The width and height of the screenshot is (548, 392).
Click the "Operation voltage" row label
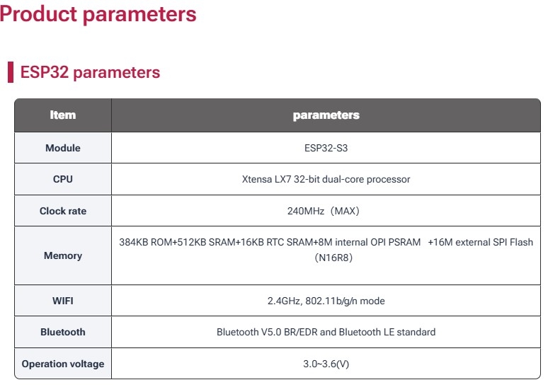[x=63, y=364]
